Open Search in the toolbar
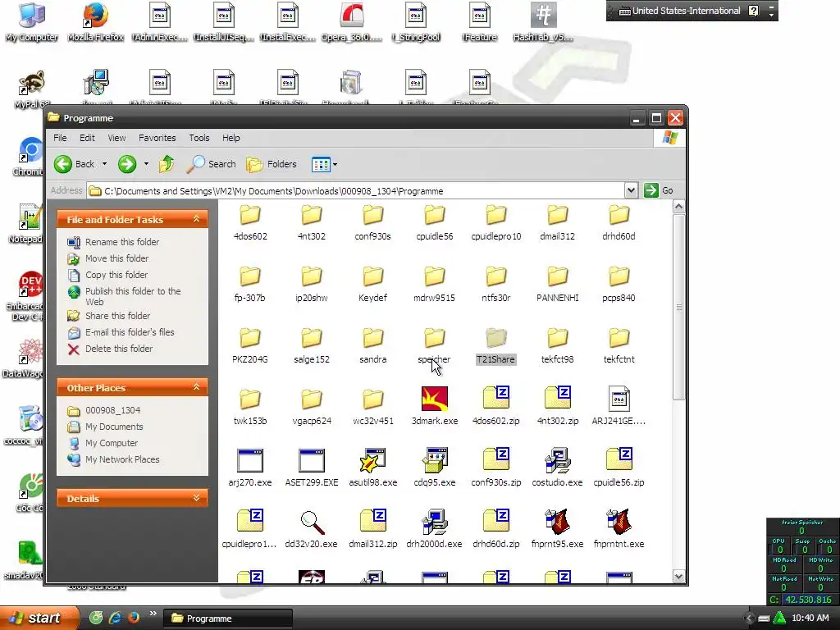This screenshot has width=840, height=630. click(x=211, y=164)
